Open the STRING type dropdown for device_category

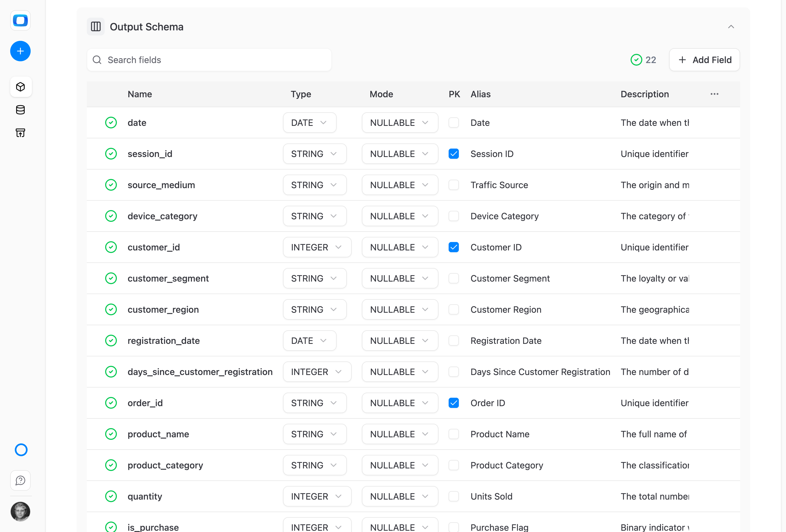[x=315, y=216]
